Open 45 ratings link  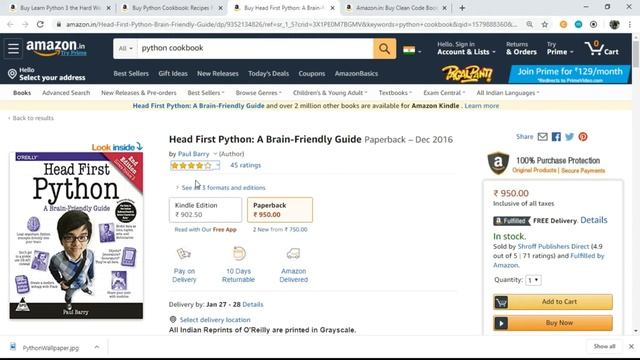point(245,165)
